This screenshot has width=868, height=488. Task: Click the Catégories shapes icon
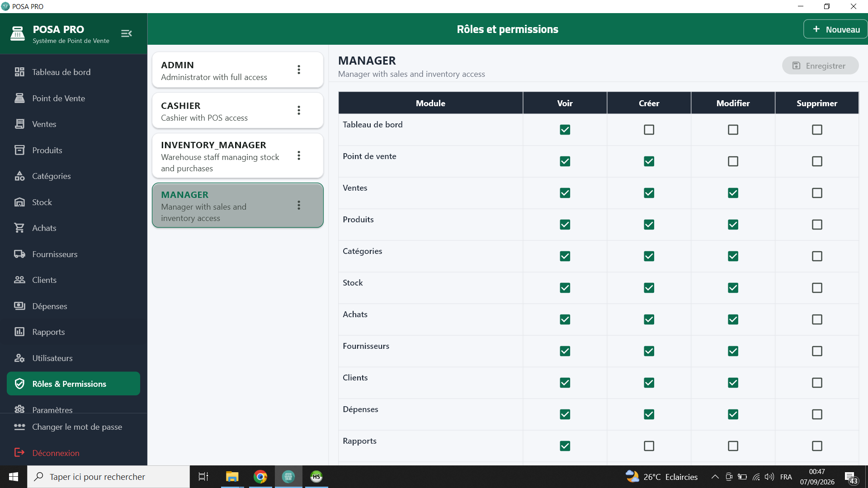pyautogui.click(x=19, y=176)
